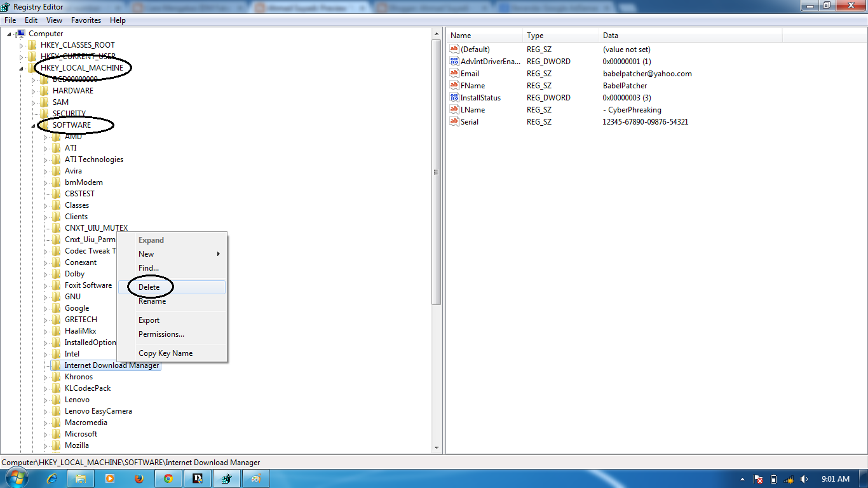Open the Windows Start orb
The image size is (868, 488).
17,478
